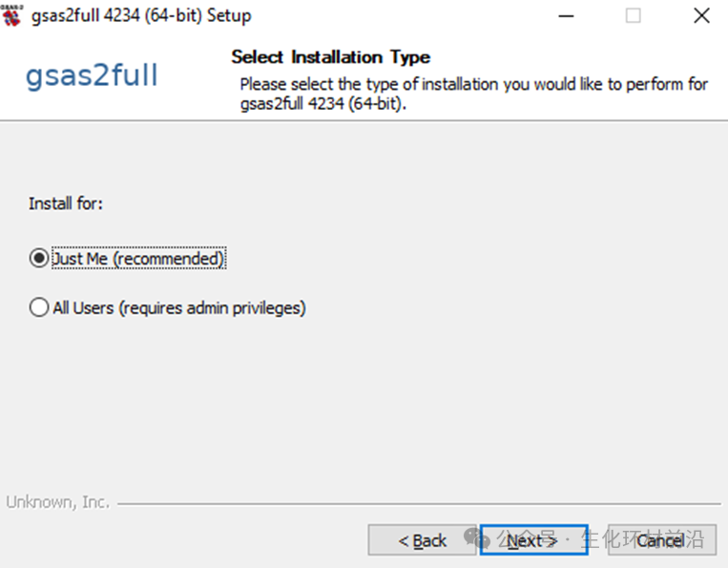Cancel the installation setup
The image size is (728, 568).
coord(660,540)
